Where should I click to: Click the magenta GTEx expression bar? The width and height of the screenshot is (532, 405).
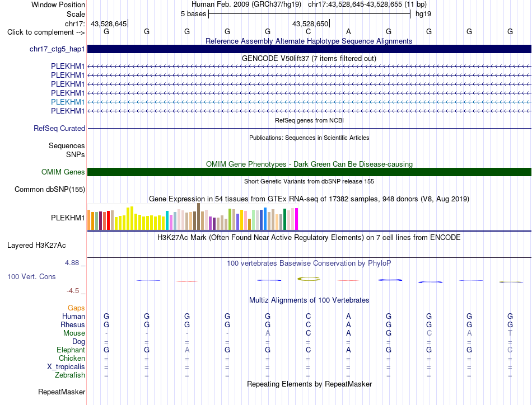pyautogui.click(x=297, y=219)
